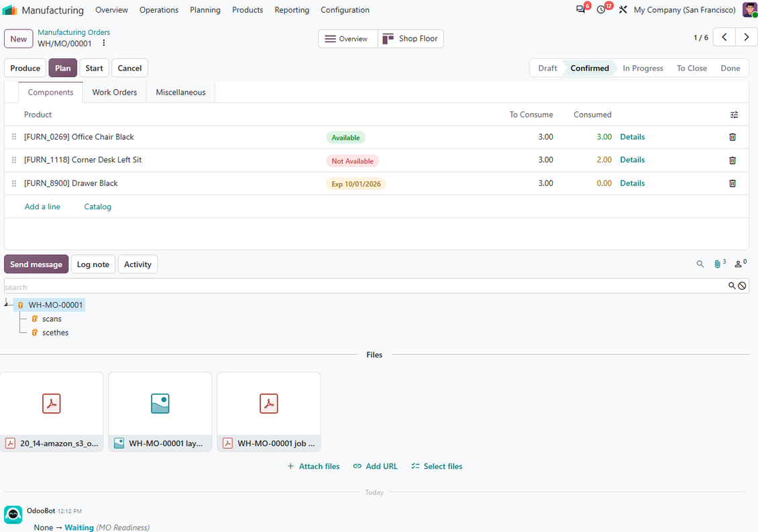Open the Products menu
Image resolution: width=758 pixels, height=532 pixels.
point(248,9)
